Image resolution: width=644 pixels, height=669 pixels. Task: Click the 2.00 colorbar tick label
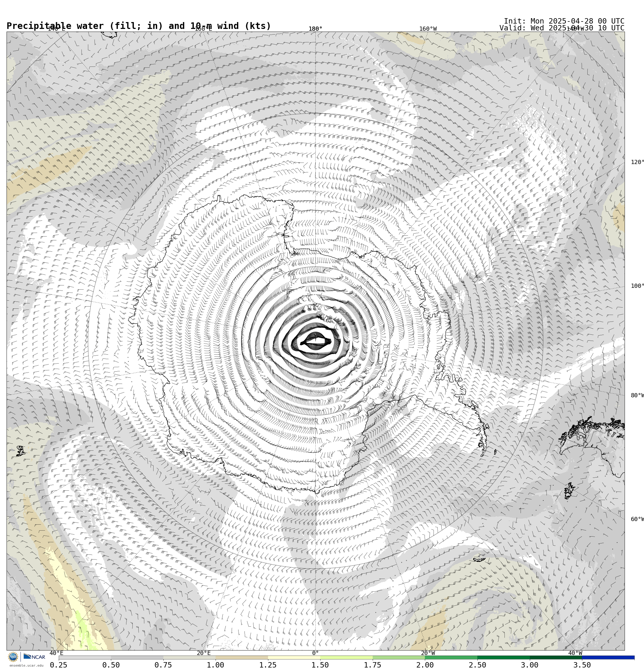pyautogui.click(x=425, y=665)
